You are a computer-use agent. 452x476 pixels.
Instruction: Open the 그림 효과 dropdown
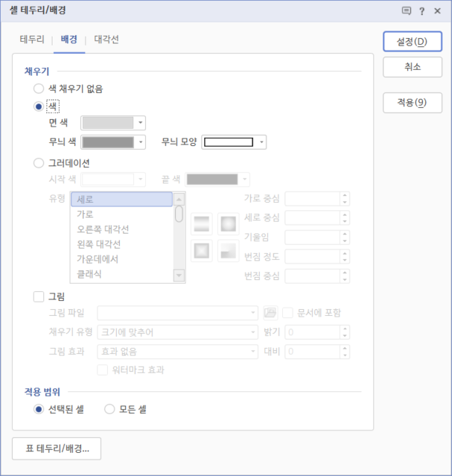click(177, 352)
